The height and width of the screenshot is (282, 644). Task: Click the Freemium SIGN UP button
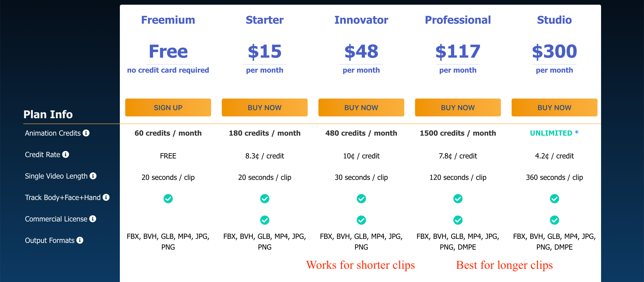point(168,107)
